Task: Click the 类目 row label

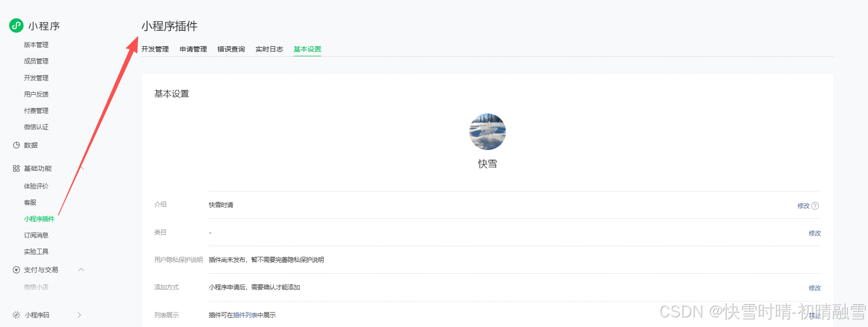Action: point(160,232)
